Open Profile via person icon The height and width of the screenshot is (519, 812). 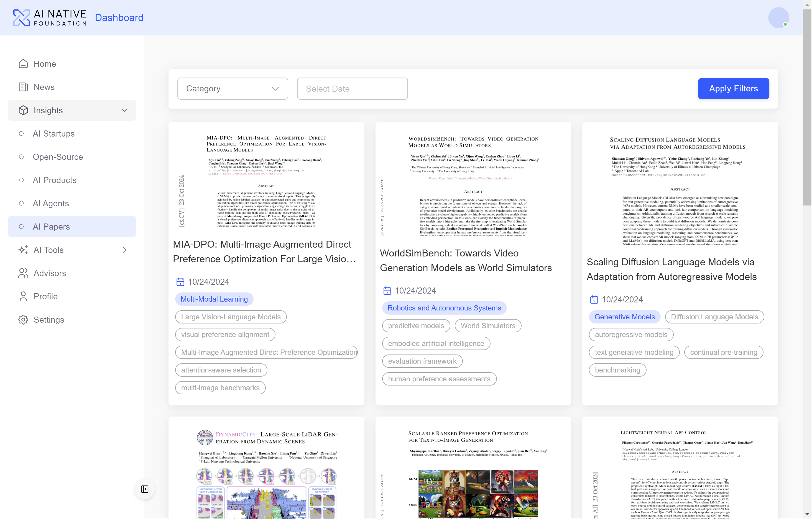[23, 296]
